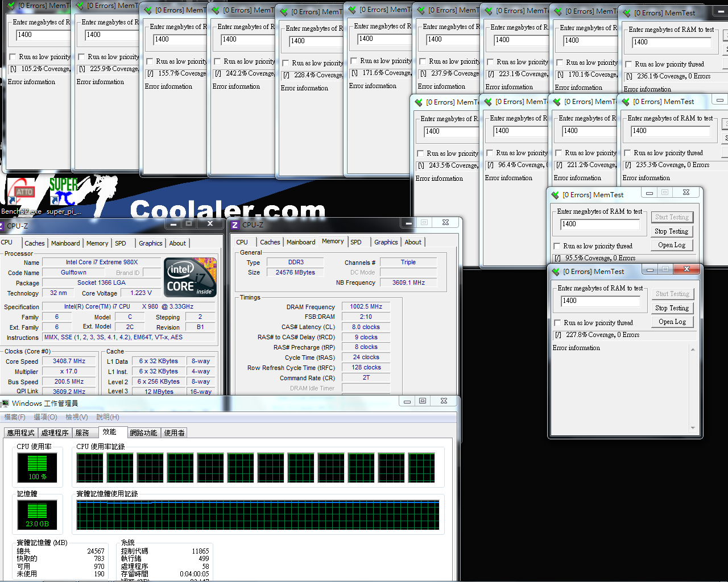The height and width of the screenshot is (582, 728).
Task: Open 檔案(F) menu in Task Manager
Action: pos(15,417)
